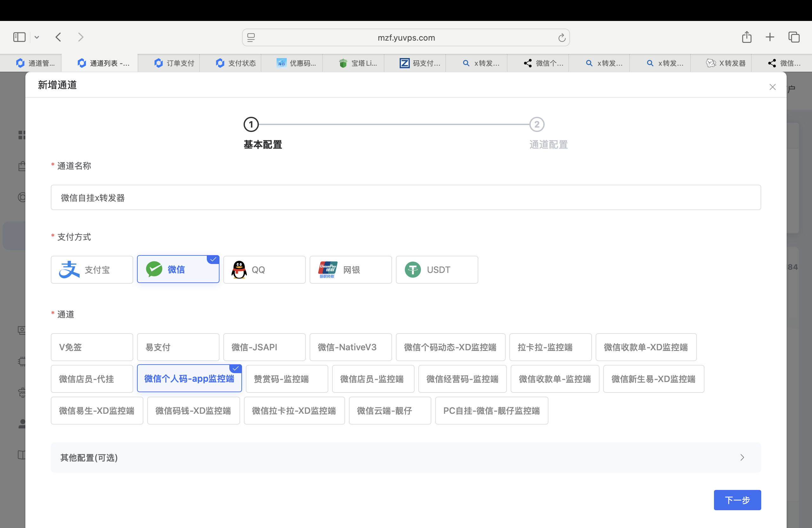Click the page reload icon in address bar
The width and height of the screenshot is (812, 528).
click(561, 37)
